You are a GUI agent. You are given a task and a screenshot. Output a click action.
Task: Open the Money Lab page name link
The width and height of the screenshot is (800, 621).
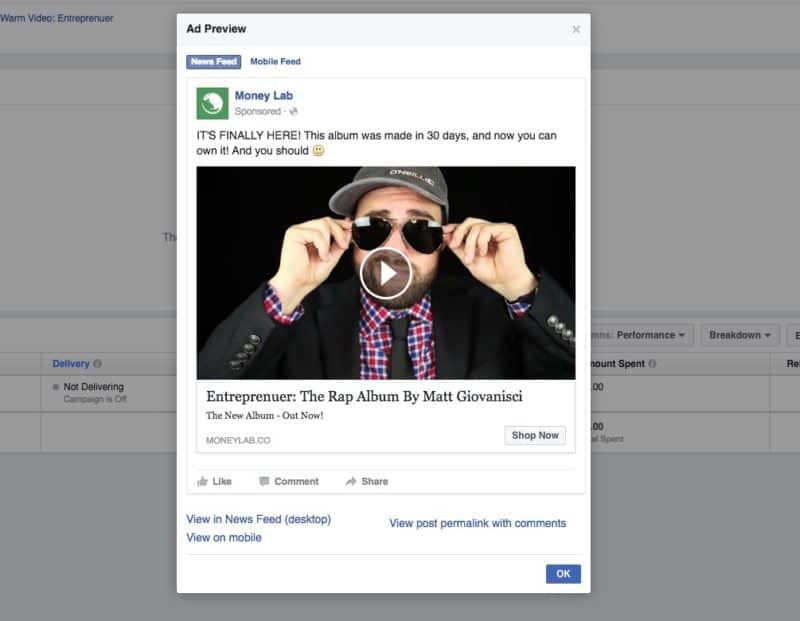click(263, 95)
